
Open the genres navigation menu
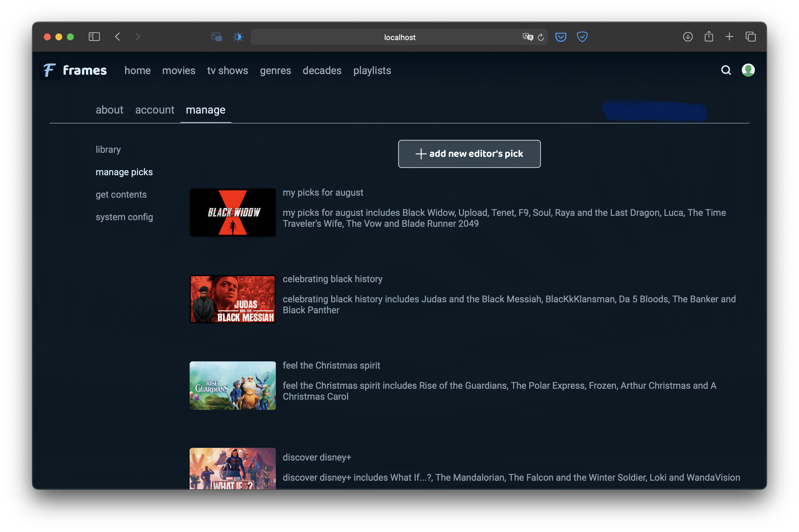coord(275,71)
